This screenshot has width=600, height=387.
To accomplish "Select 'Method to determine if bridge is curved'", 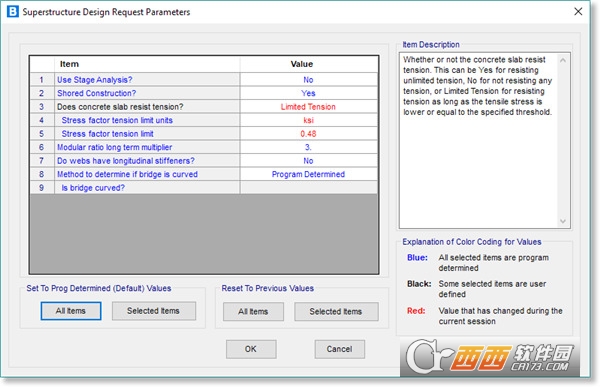I will pyautogui.click(x=147, y=174).
